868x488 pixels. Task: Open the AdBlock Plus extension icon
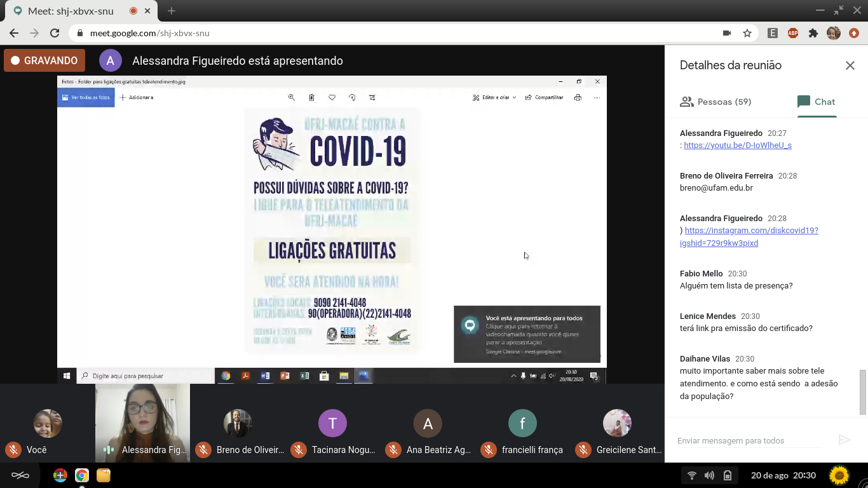[x=792, y=33]
